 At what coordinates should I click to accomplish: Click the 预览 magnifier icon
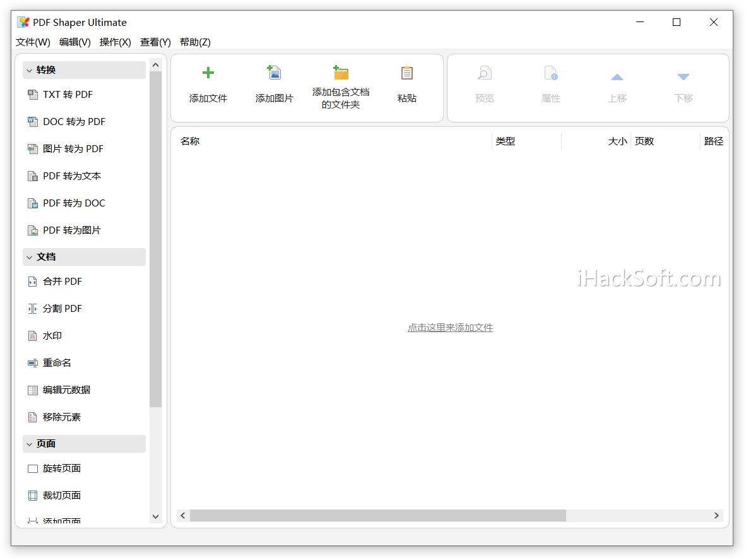[x=484, y=73]
